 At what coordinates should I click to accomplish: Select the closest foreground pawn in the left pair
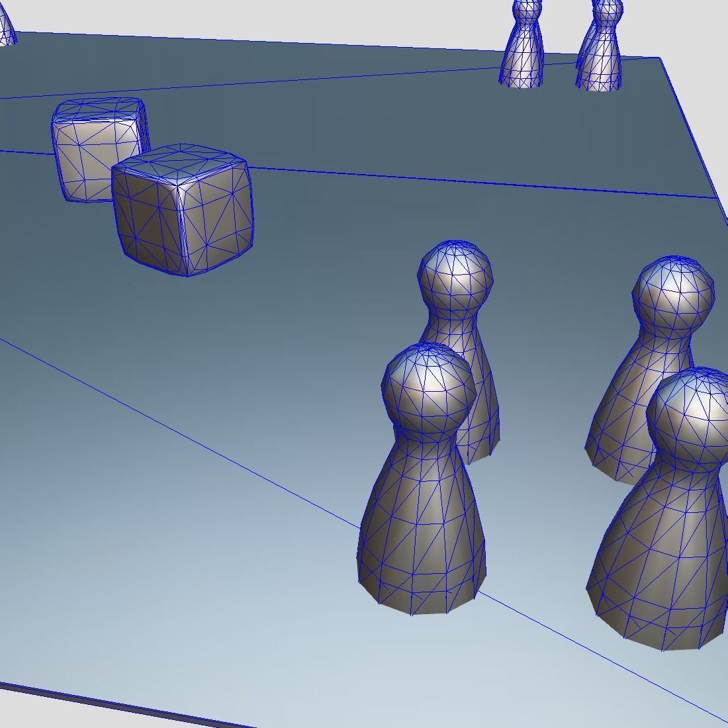pyautogui.click(x=422, y=478)
